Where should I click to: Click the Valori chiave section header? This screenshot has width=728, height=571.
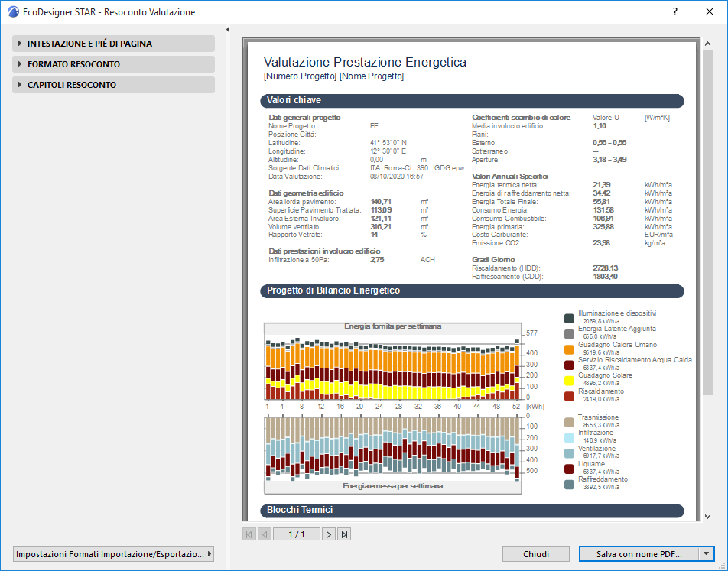472,100
